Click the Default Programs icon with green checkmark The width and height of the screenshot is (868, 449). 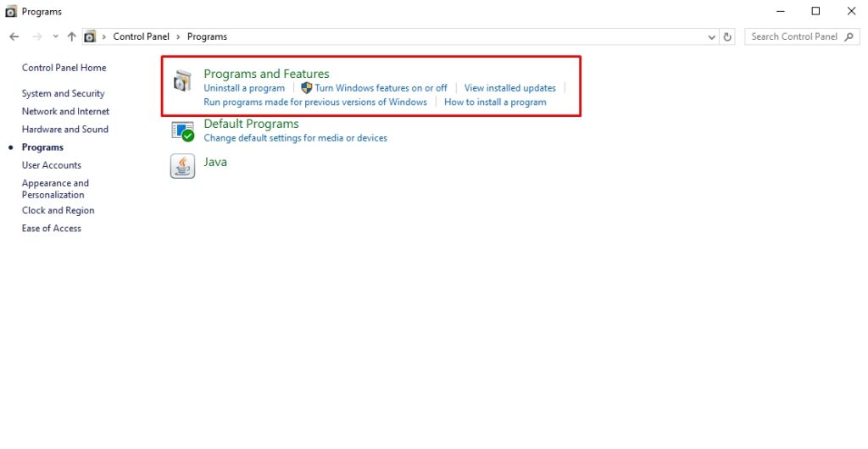pos(183,131)
